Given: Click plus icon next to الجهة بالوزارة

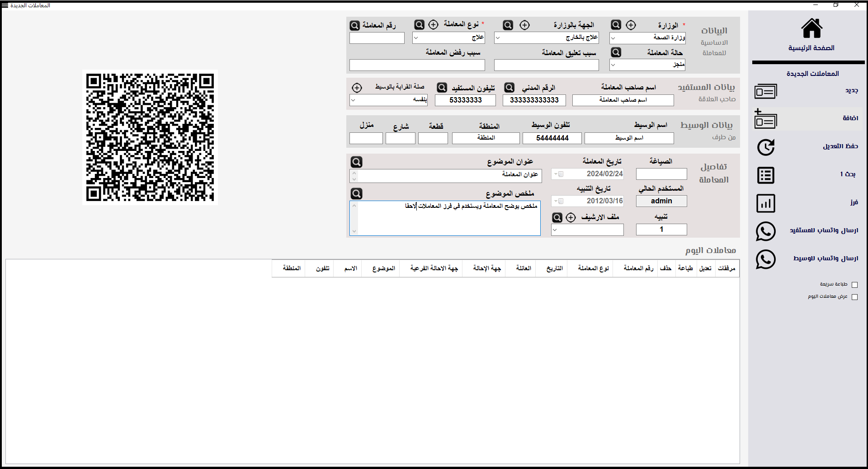Looking at the screenshot, I should click(524, 25).
